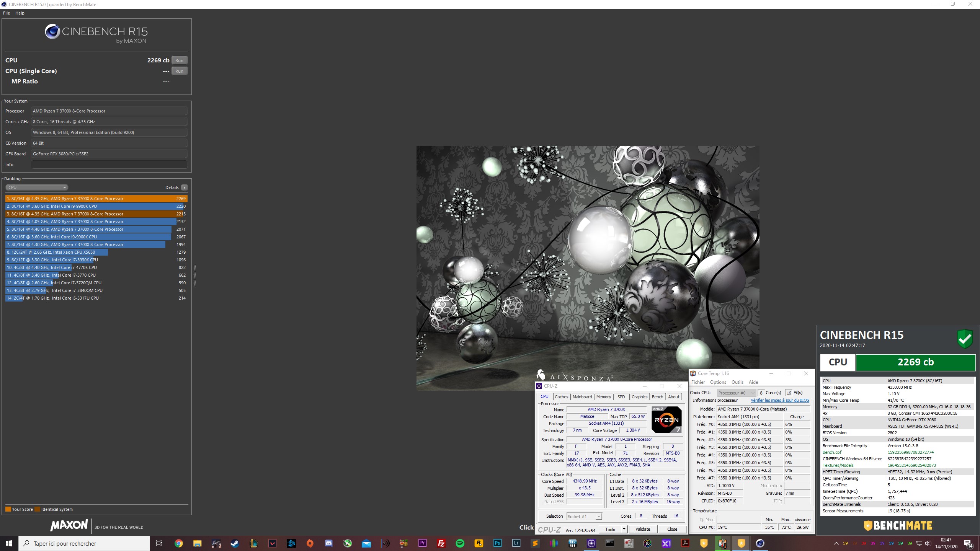Open the notification center
Image resolution: width=980 pixels, height=551 pixels.
click(968, 543)
